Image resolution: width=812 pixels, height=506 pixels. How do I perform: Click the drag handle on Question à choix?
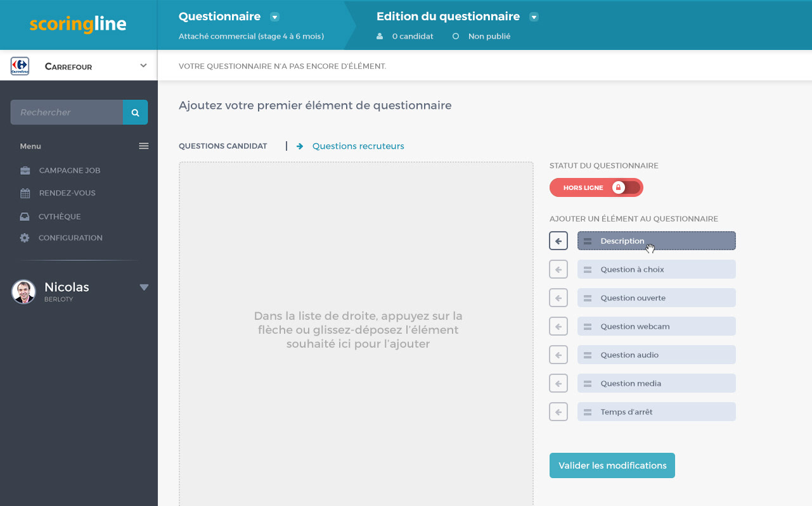[x=588, y=270]
